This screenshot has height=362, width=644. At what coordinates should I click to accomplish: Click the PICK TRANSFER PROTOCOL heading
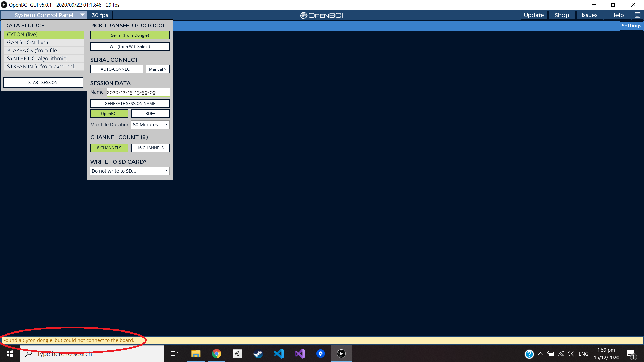coord(128,26)
